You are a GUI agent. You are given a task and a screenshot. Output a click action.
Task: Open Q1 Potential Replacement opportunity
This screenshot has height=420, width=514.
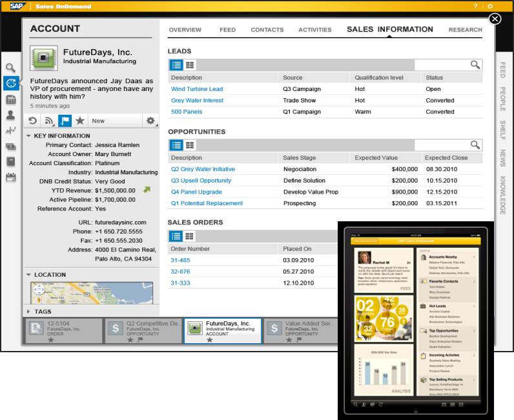coord(207,203)
